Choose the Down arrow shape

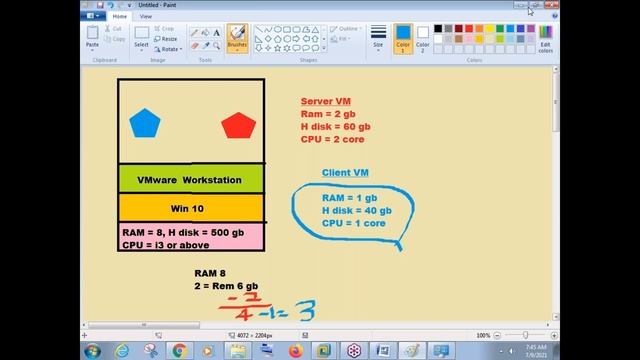pyautogui.click(x=259, y=48)
